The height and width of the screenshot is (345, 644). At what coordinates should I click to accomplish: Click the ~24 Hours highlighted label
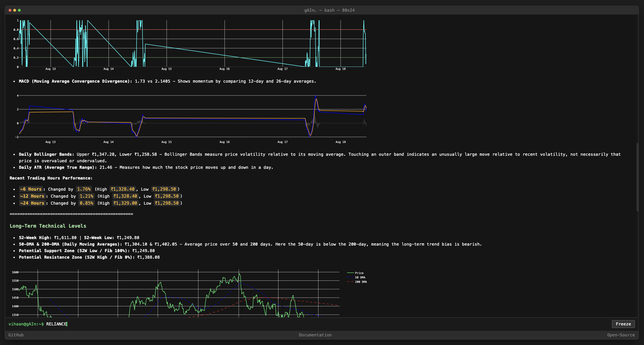32,203
